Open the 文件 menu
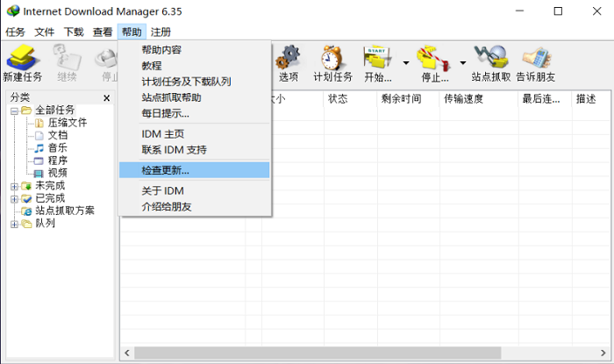Screen dimensions: 614x364 point(44,32)
